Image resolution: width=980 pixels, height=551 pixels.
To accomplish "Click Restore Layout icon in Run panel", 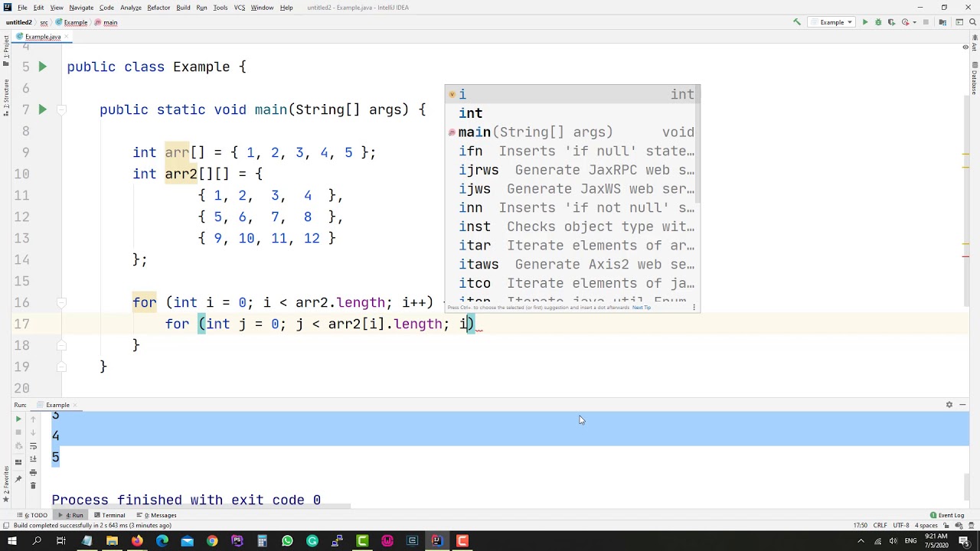I will (18, 461).
